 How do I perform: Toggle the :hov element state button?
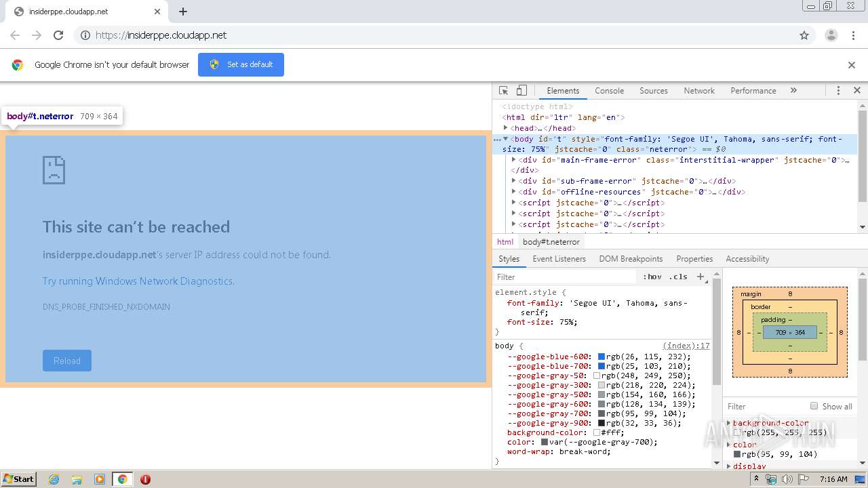(652, 277)
